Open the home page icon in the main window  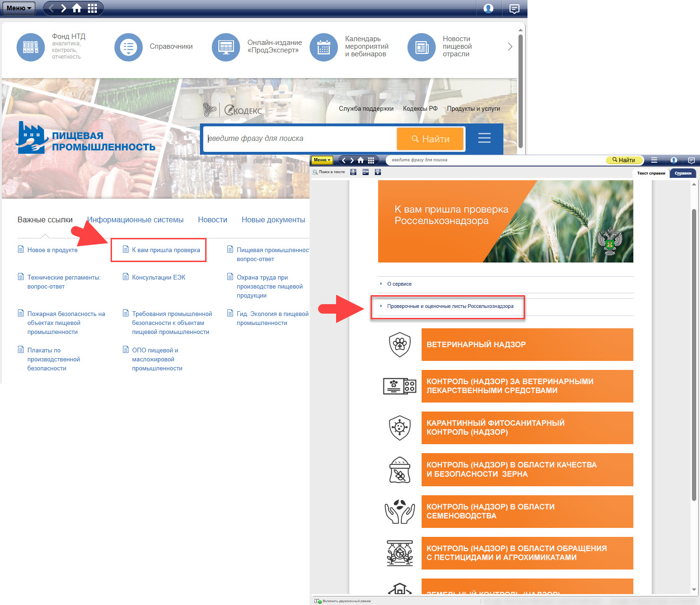point(77,8)
